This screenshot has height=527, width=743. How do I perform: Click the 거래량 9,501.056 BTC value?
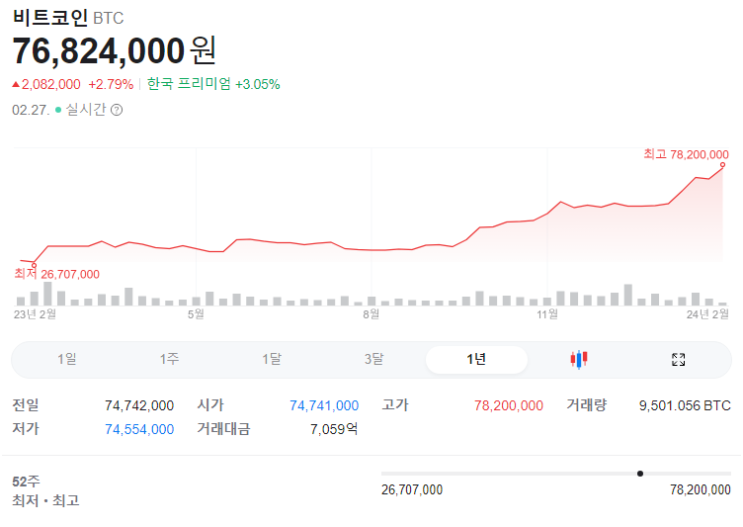[684, 405]
